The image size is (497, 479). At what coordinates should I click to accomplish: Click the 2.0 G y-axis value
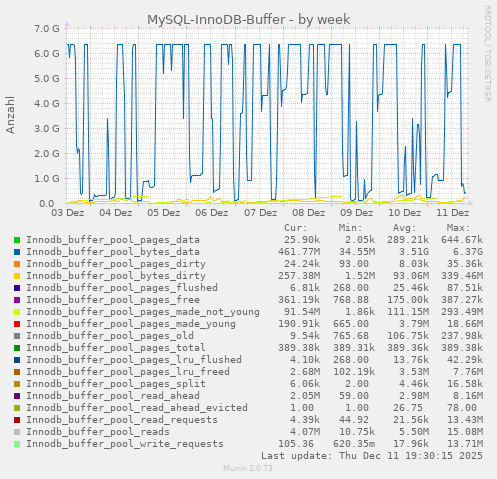[47, 153]
